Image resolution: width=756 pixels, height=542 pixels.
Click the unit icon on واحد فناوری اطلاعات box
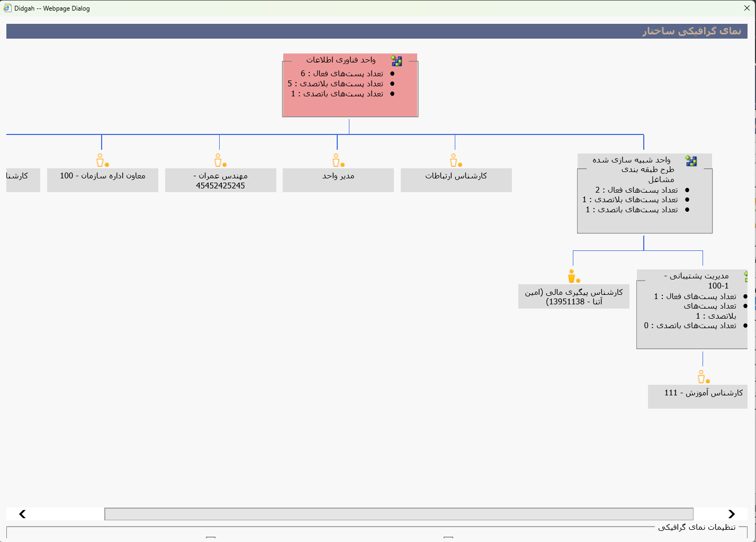[x=397, y=61]
